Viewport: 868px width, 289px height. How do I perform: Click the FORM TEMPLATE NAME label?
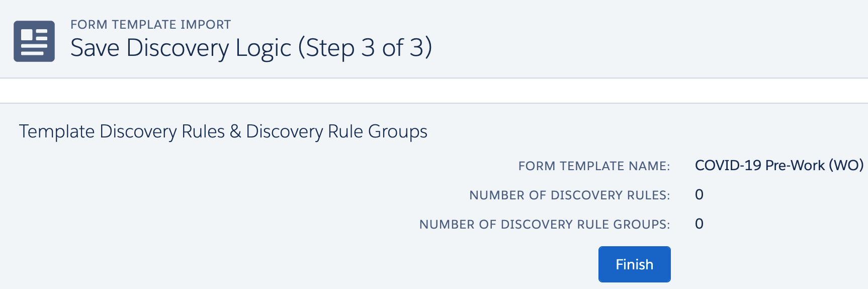click(x=594, y=166)
